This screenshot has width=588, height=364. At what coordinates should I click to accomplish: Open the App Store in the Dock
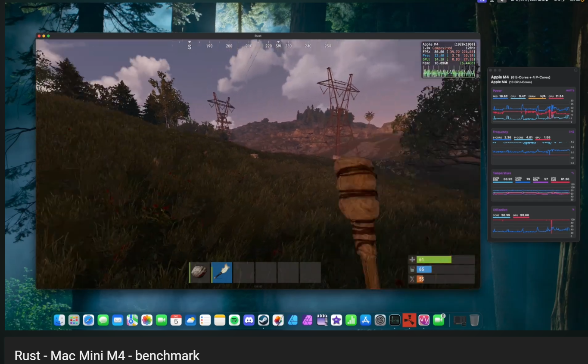click(366, 320)
